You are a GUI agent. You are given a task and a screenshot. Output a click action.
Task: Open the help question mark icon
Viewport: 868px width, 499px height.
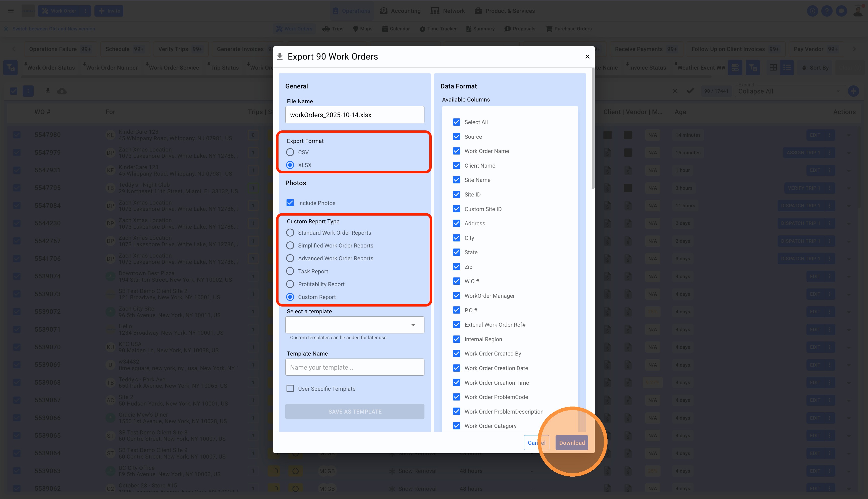coord(827,11)
